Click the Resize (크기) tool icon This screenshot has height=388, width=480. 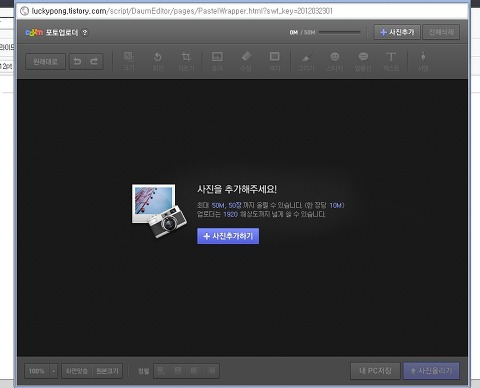point(129,61)
